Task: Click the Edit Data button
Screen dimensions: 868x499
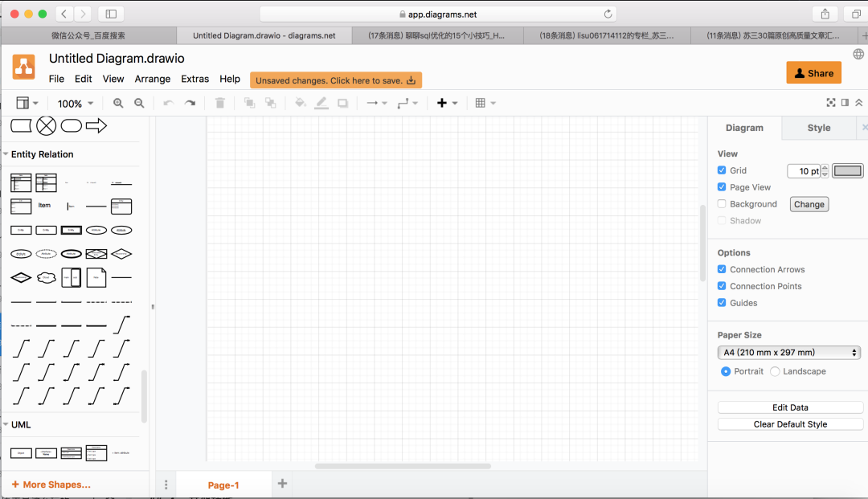Action: click(x=790, y=407)
